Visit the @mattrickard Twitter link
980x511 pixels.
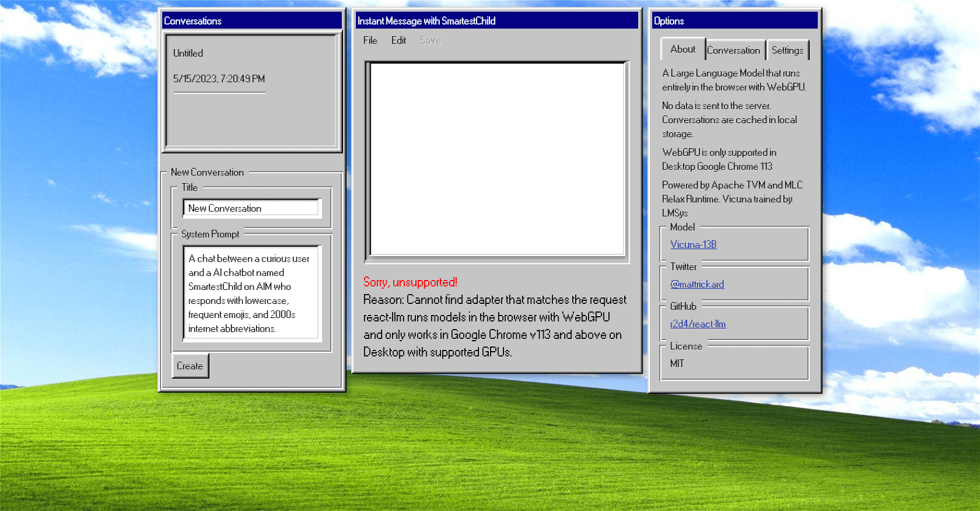697,284
